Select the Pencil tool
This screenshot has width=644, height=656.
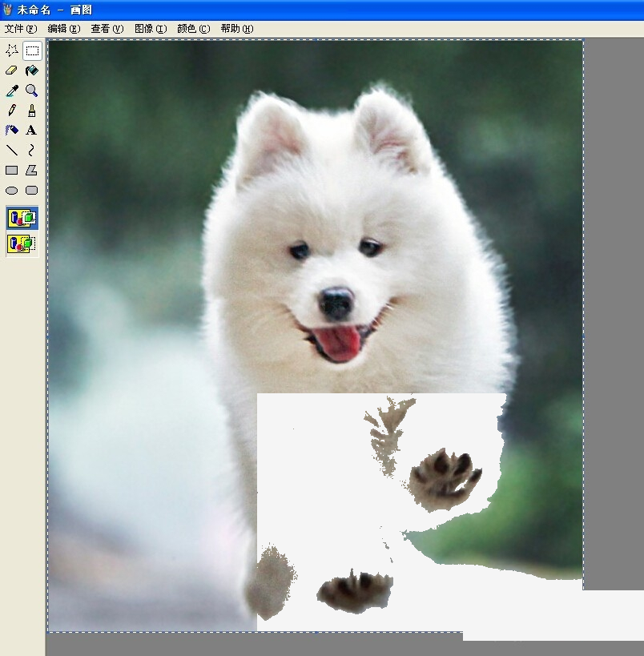pos(12,111)
